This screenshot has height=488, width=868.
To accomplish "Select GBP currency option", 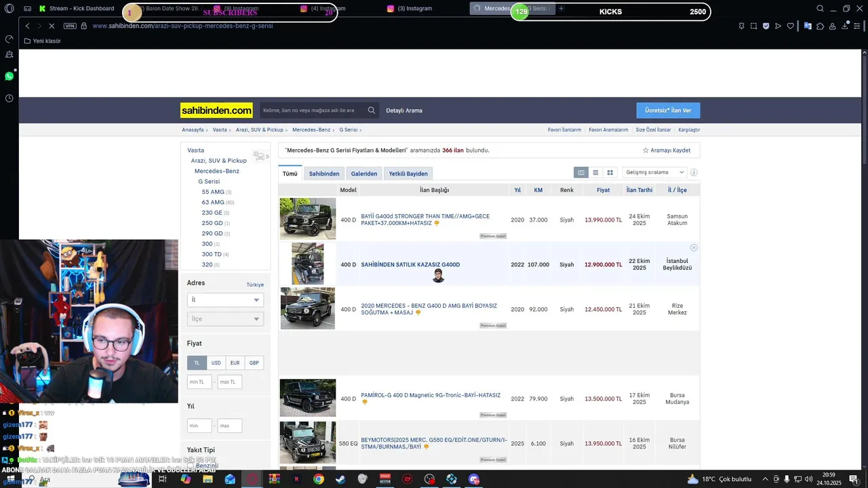I will (254, 363).
